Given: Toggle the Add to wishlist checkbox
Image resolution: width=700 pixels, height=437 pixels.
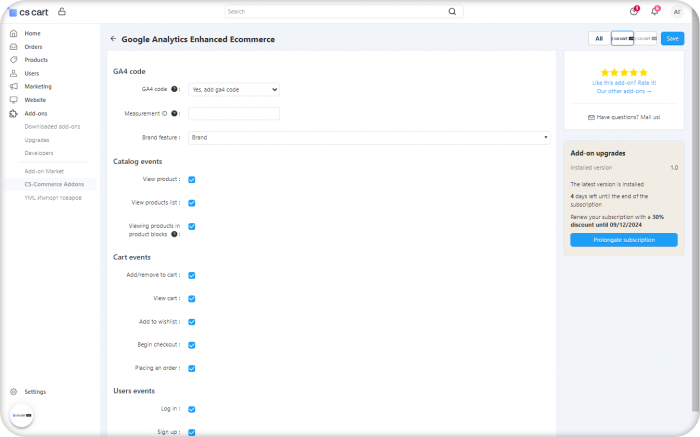Looking at the screenshot, I should point(192,322).
